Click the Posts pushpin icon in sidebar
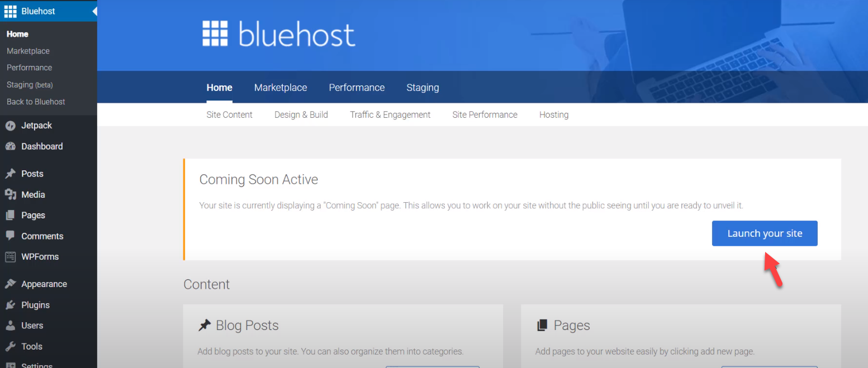 click(10, 174)
